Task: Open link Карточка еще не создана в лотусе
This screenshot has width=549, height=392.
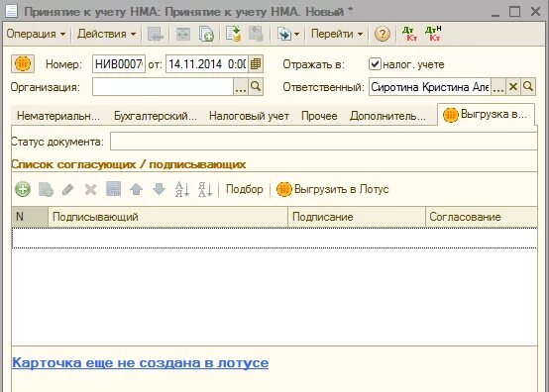Action: 141,362
